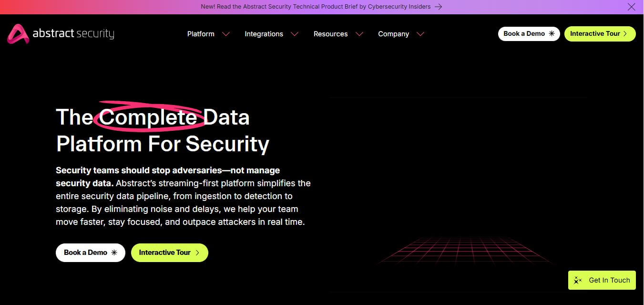Click the chevron icon on the hero Interactive Tour button
The image size is (644, 305).
click(197, 253)
